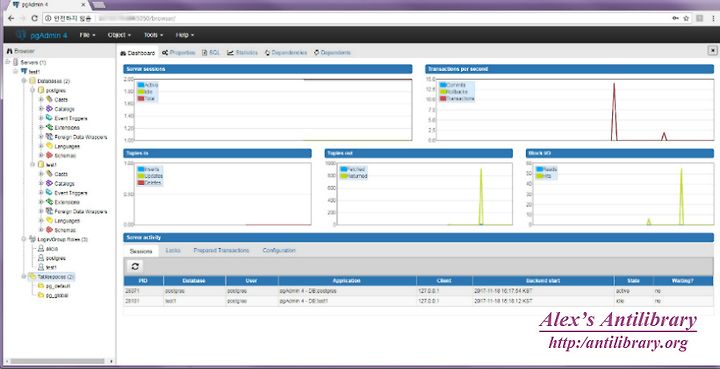The image size is (720, 369).
Task: Open the Dependencies tab
Action: tap(286, 53)
